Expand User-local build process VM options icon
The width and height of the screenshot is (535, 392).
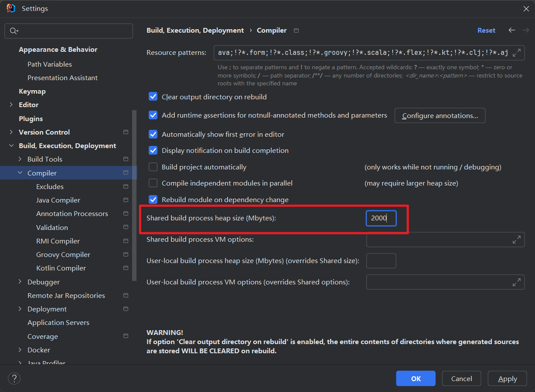(517, 282)
